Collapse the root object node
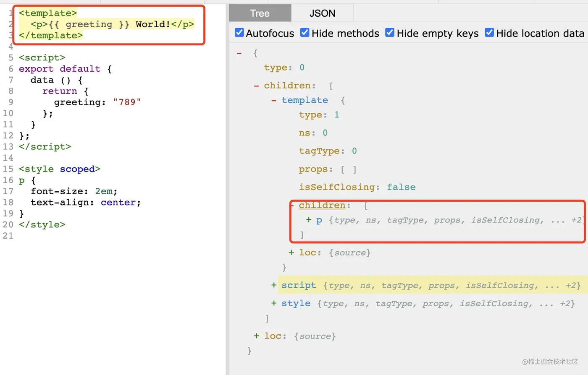The image size is (588, 375). pyautogui.click(x=239, y=53)
